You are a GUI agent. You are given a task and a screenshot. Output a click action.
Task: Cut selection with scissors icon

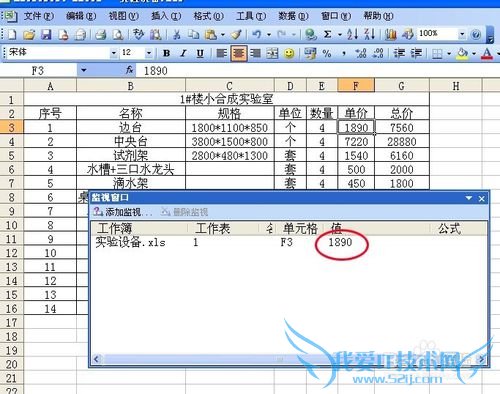(x=177, y=34)
